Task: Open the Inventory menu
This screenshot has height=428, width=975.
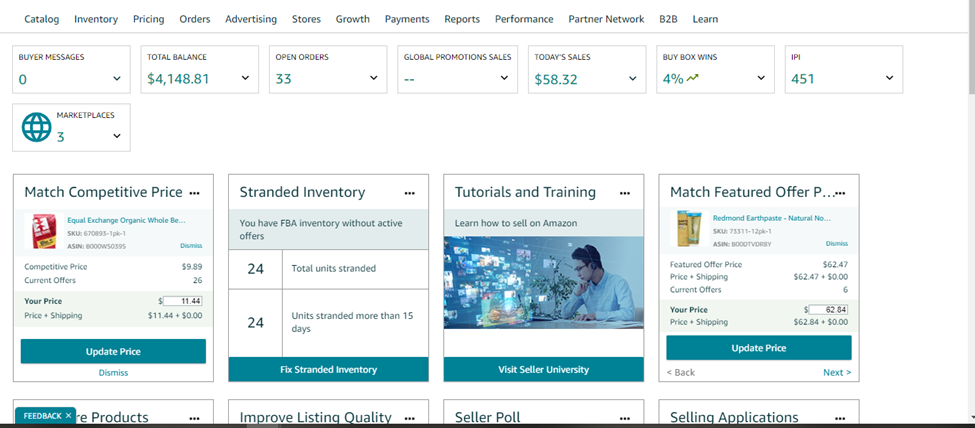Action: point(96,19)
